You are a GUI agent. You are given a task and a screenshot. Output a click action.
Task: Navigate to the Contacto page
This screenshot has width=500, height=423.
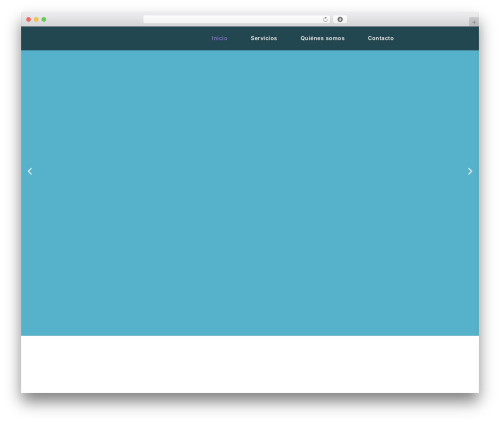pyautogui.click(x=381, y=38)
